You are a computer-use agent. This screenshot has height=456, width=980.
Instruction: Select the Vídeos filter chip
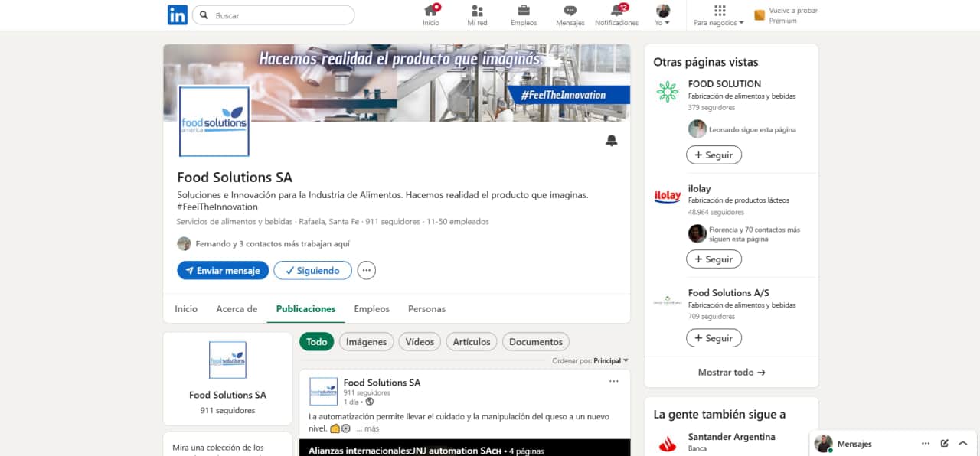[420, 342]
